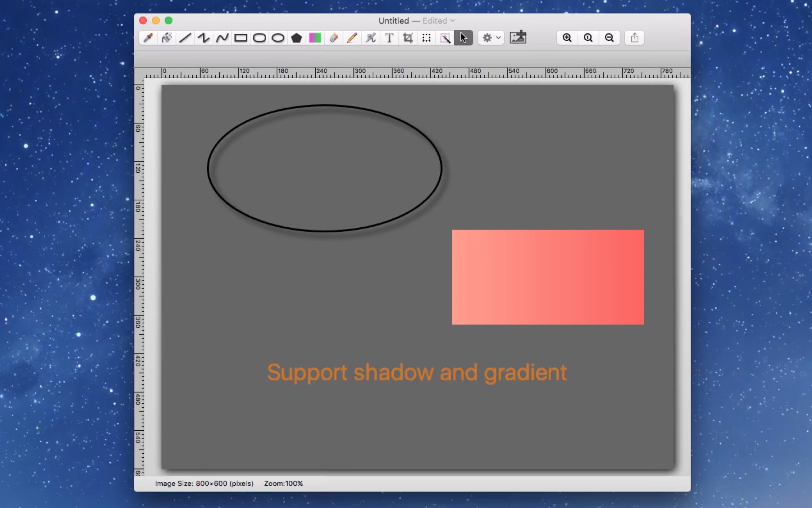812x508 pixels.
Task: Activate the rectangle shape tool
Action: (241, 38)
